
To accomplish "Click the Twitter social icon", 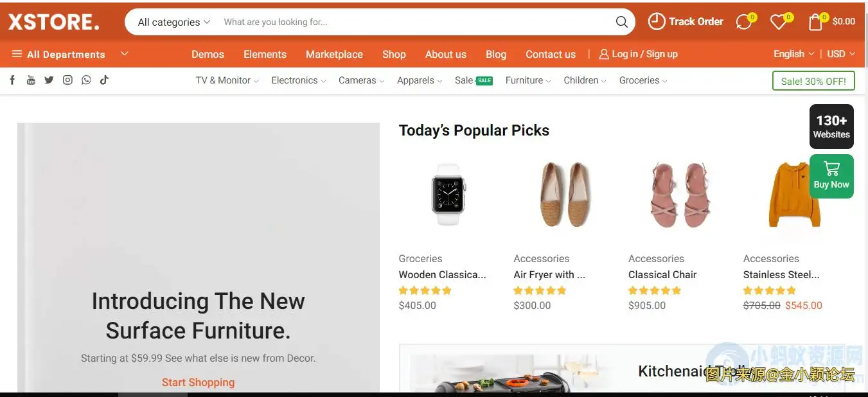I will pos(49,80).
